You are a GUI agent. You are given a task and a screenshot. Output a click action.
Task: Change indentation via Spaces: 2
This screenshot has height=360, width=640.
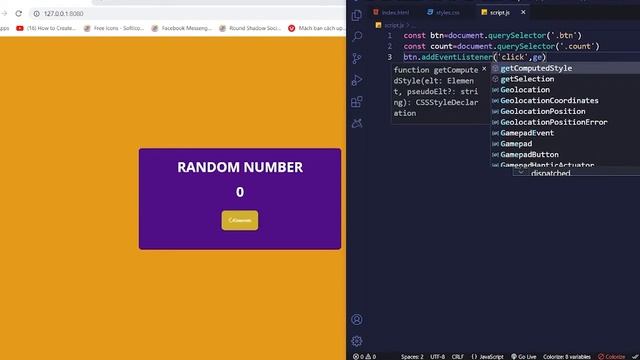(x=412, y=356)
